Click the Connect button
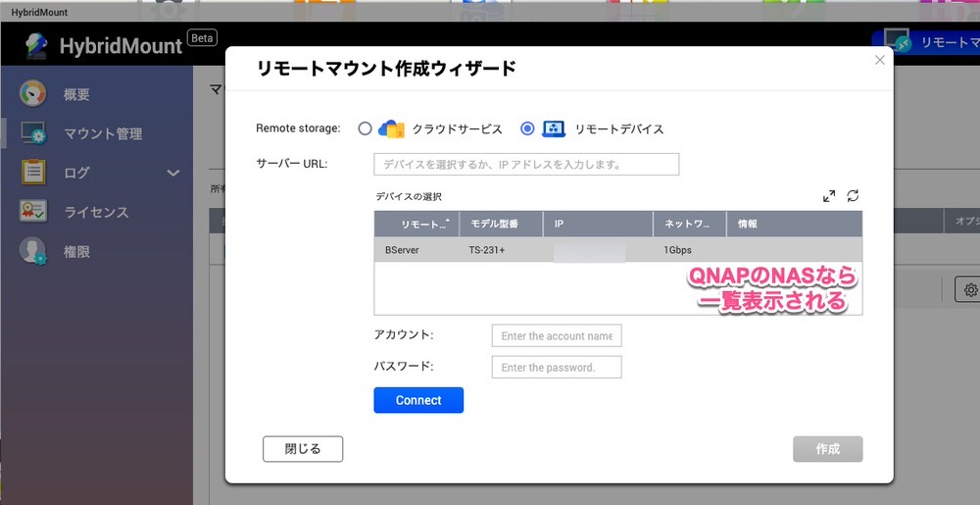 (418, 400)
